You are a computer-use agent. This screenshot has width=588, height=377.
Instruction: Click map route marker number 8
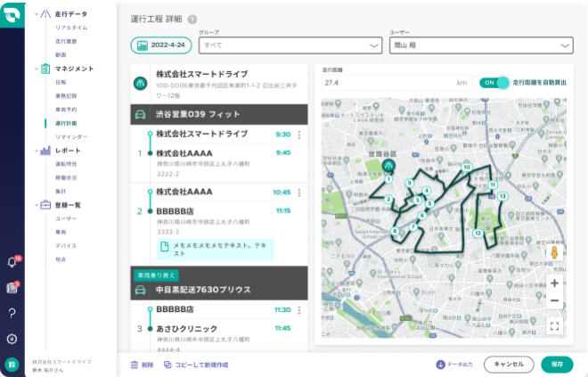[x=395, y=231]
